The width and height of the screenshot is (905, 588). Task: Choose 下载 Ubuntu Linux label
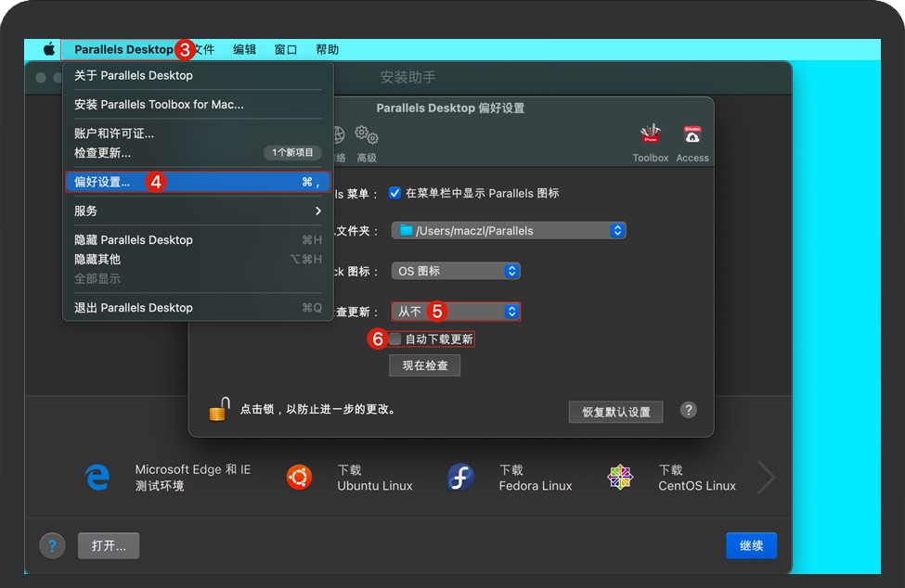(x=375, y=478)
